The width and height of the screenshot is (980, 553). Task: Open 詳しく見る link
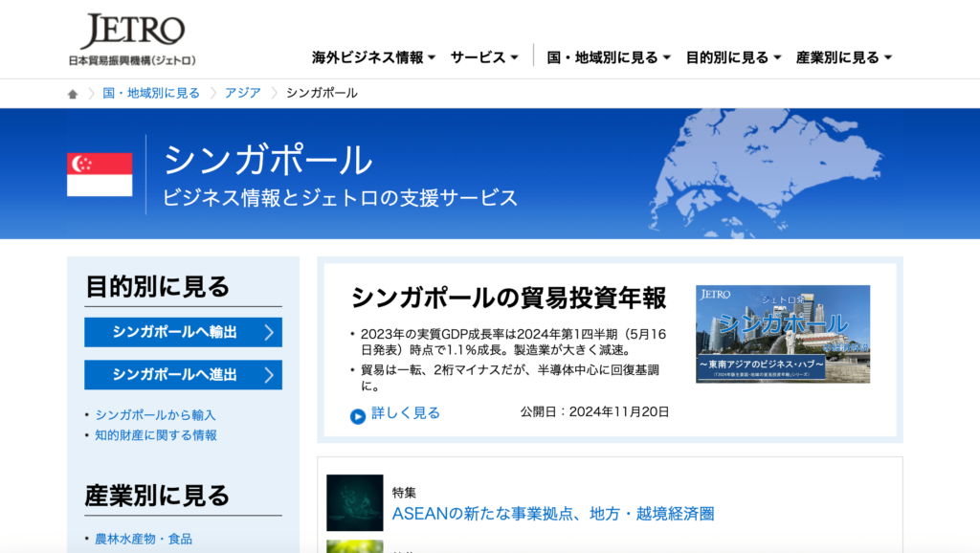pyautogui.click(x=406, y=413)
